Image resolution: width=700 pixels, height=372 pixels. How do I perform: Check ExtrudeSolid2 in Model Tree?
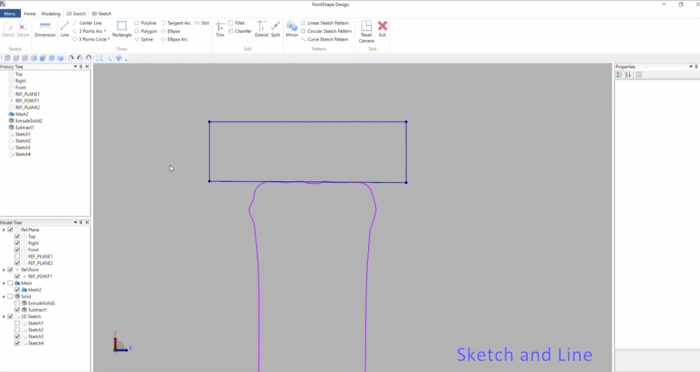[17, 303]
